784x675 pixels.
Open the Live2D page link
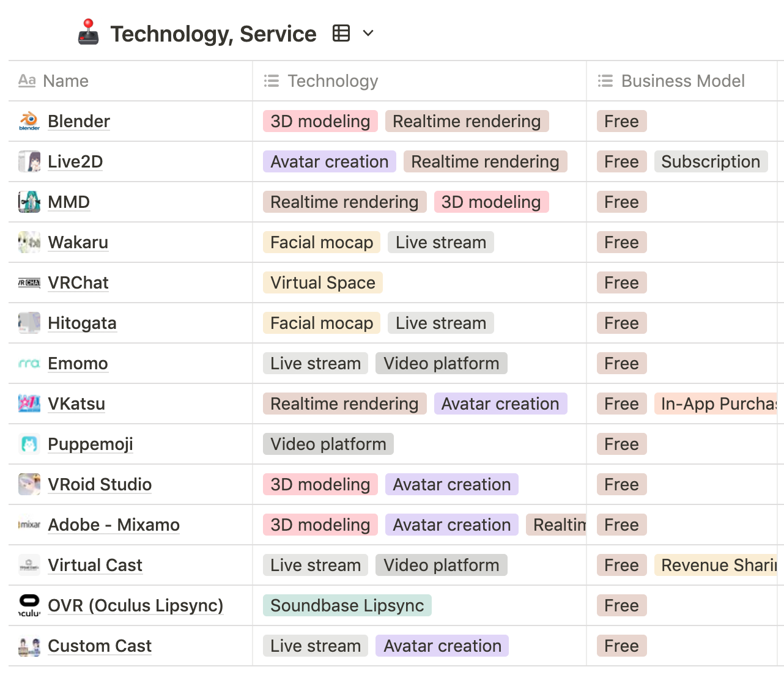(75, 161)
